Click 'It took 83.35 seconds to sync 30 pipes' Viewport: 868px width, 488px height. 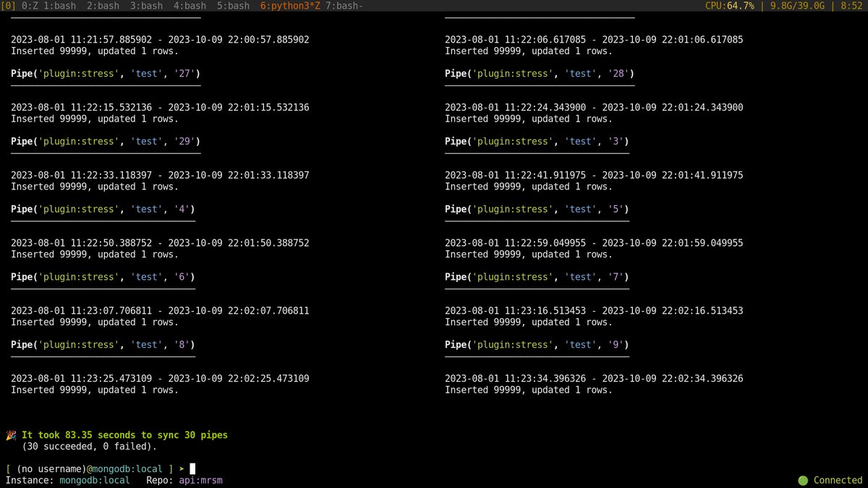(x=124, y=435)
